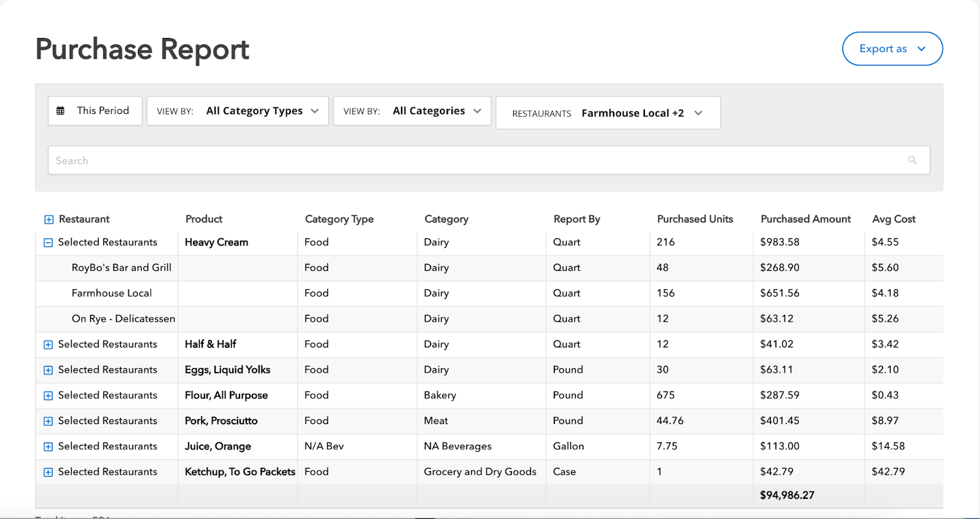
Task: Focus the Search input field
Action: pos(478,161)
